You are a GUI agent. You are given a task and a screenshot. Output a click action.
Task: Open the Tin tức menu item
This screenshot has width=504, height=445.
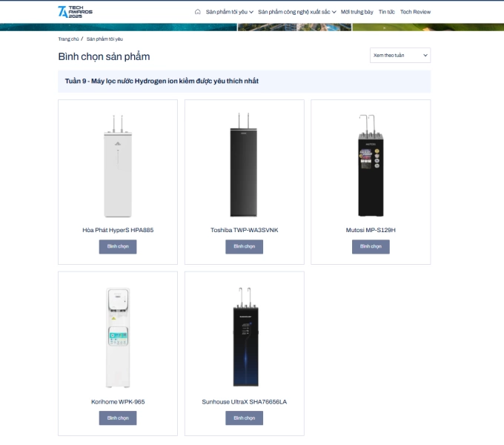click(386, 12)
